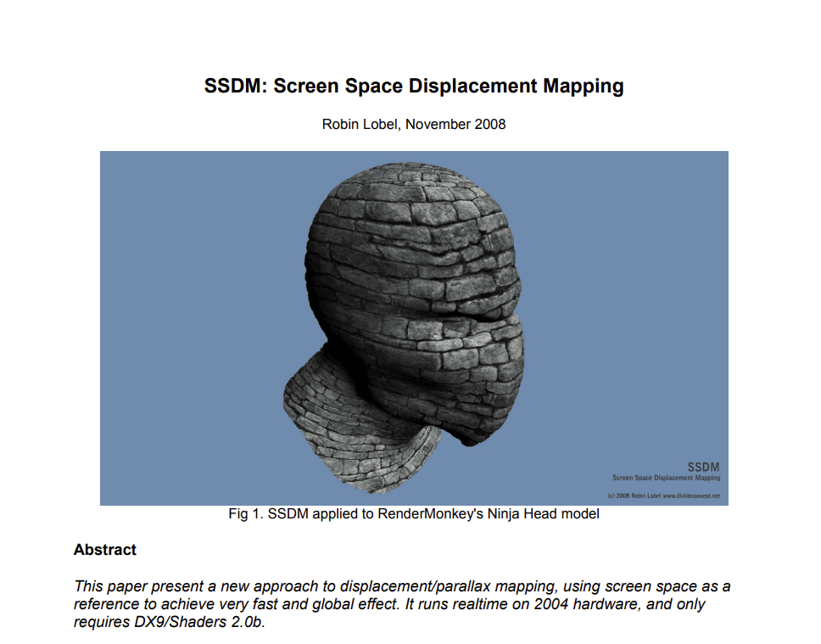Click the watermark subtitle "Screen Space Displacement Mapping"
821x644 pixels.
pyautogui.click(x=666, y=479)
